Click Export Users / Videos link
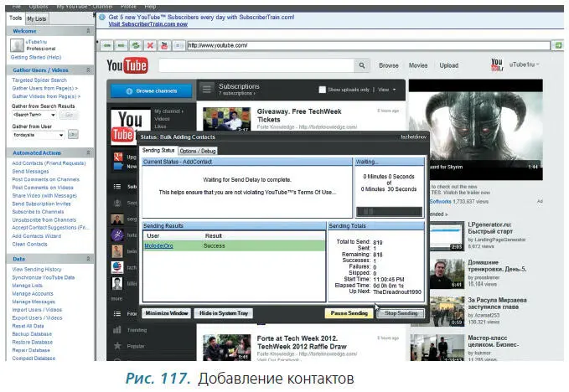This screenshot has height=392, width=569. pos(37,317)
